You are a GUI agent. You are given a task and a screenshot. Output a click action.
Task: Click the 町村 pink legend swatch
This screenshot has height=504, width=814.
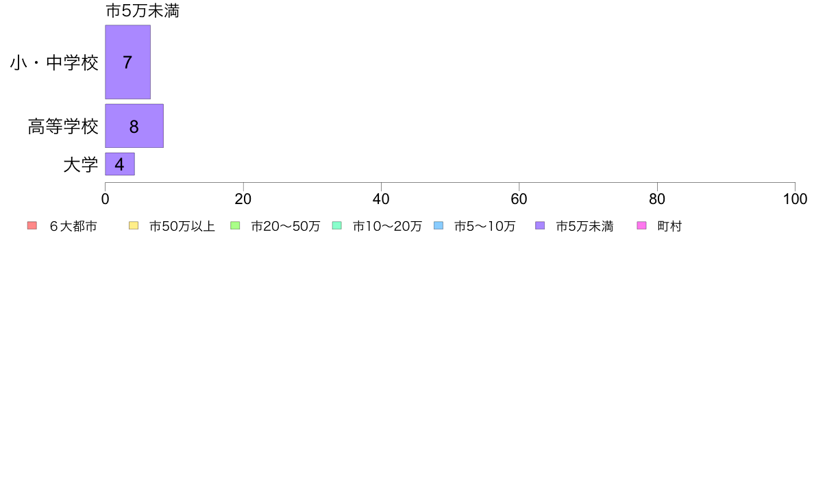tap(641, 226)
